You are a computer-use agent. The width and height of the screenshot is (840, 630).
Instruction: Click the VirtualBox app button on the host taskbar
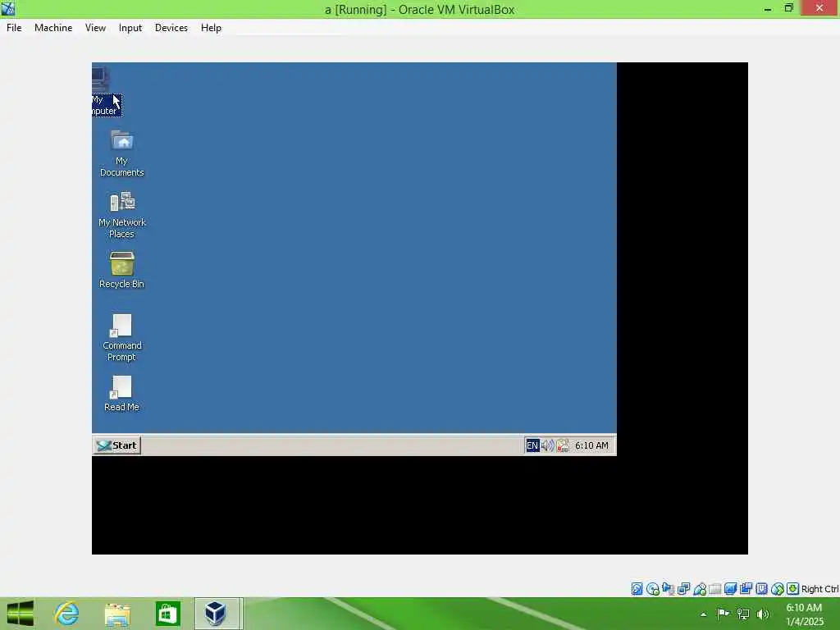click(x=216, y=614)
